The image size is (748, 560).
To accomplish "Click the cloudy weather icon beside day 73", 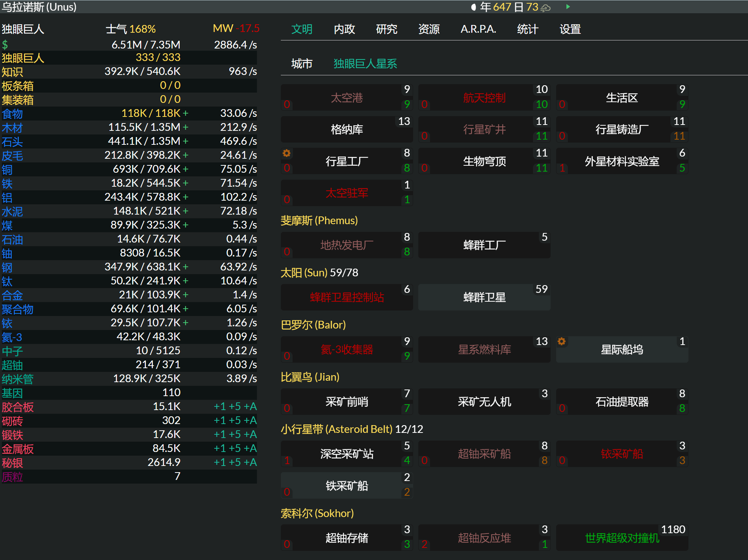I will point(546,7).
